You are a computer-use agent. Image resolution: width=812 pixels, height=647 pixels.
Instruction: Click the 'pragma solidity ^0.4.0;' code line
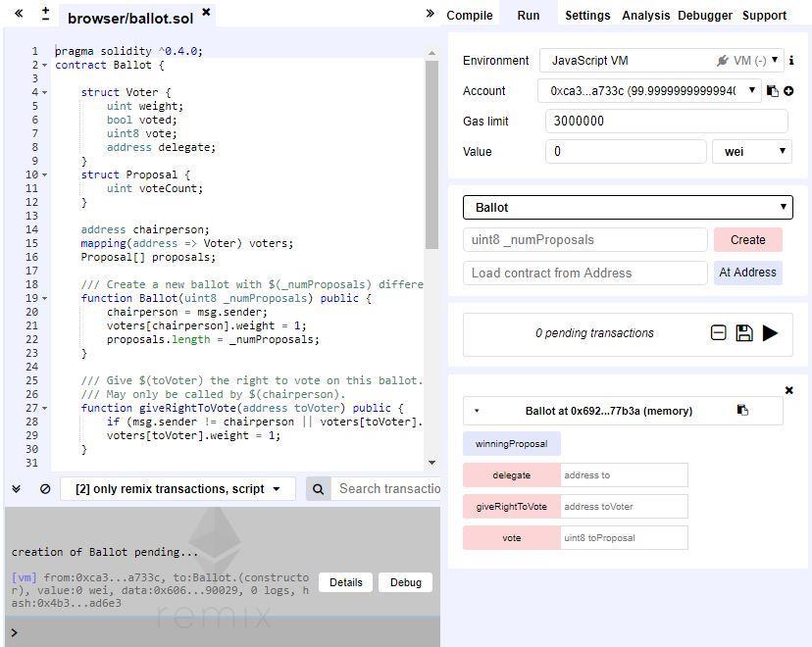[x=128, y=51]
